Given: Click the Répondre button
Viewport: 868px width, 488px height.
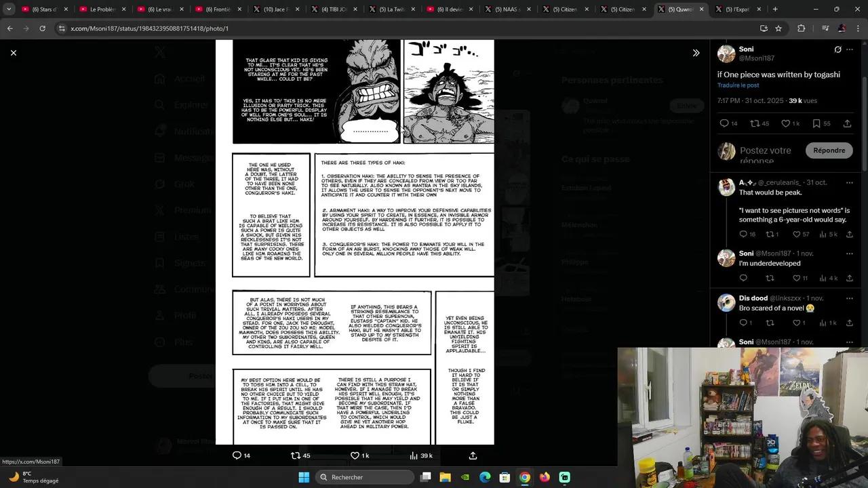Looking at the screenshot, I should (x=829, y=150).
